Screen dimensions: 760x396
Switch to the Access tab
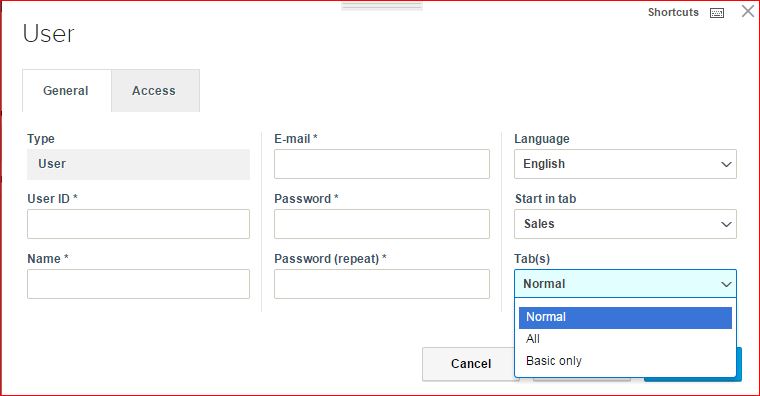click(x=155, y=91)
